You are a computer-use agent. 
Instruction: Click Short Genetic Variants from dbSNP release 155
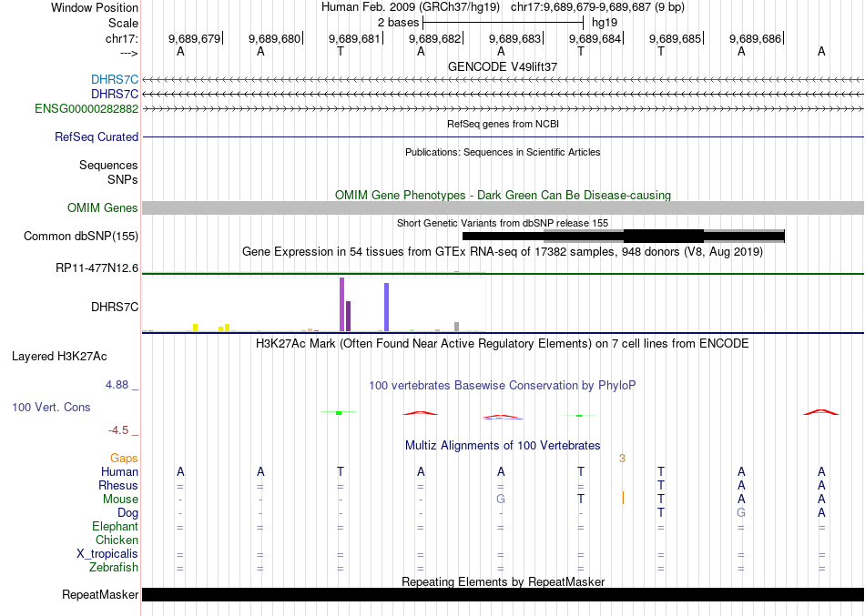pos(503,223)
